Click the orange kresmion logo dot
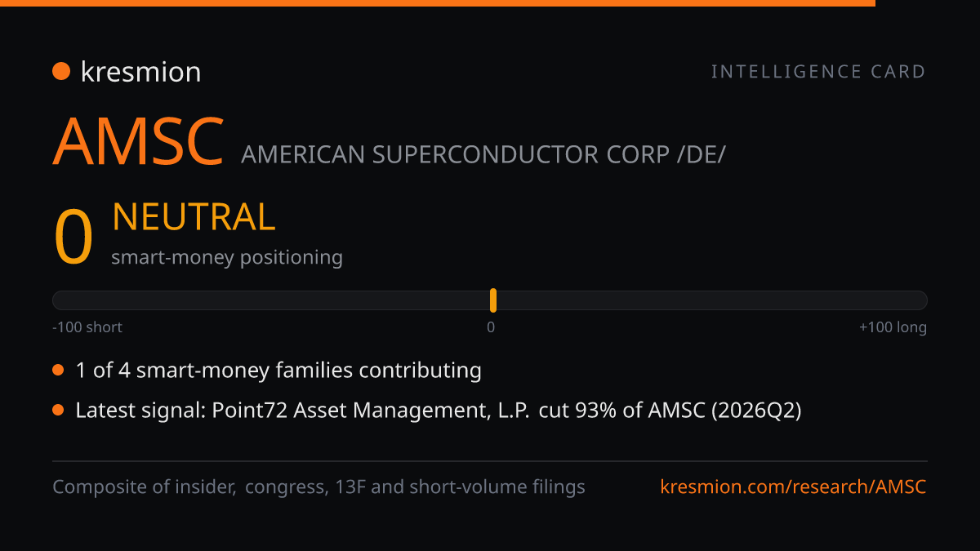The height and width of the screenshot is (551, 980). tap(60, 71)
